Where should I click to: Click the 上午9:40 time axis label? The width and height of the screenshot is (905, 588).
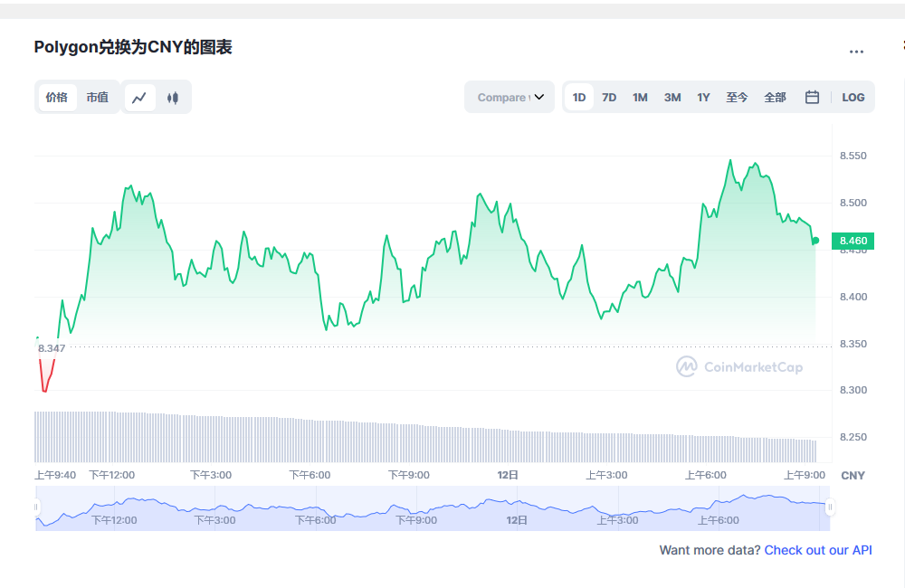pos(55,475)
